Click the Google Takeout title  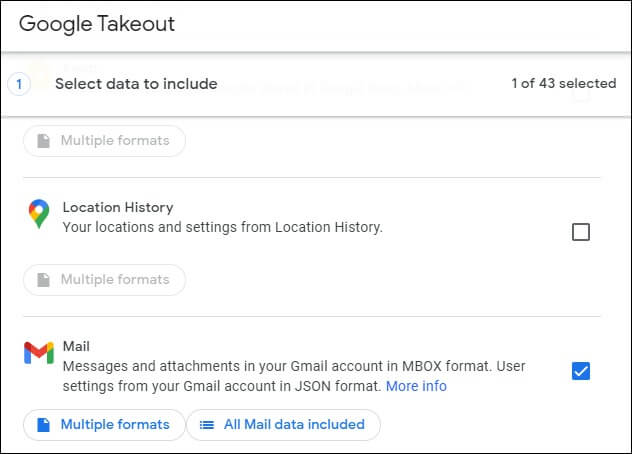[x=97, y=24]
